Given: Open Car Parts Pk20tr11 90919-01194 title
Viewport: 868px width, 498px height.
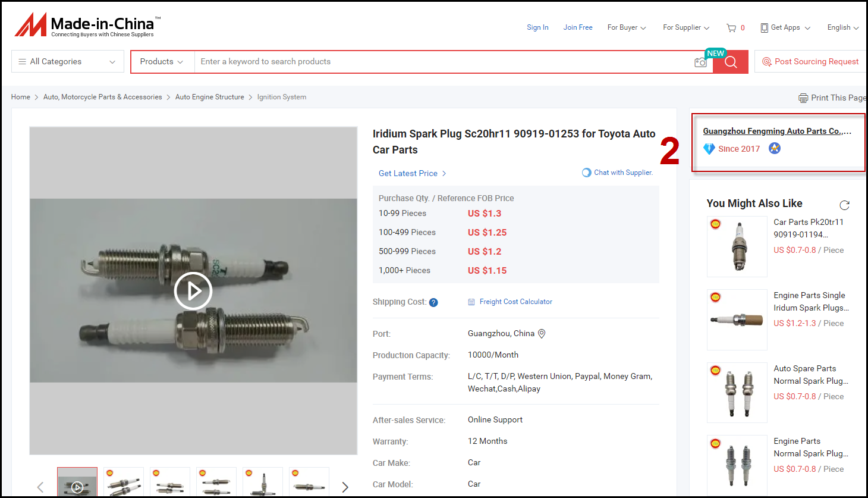Looking at the screenshot, I should point(809,228).
